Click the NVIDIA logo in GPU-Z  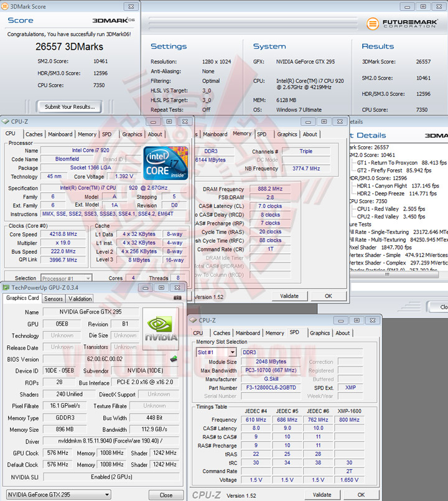tap(161, 329)
